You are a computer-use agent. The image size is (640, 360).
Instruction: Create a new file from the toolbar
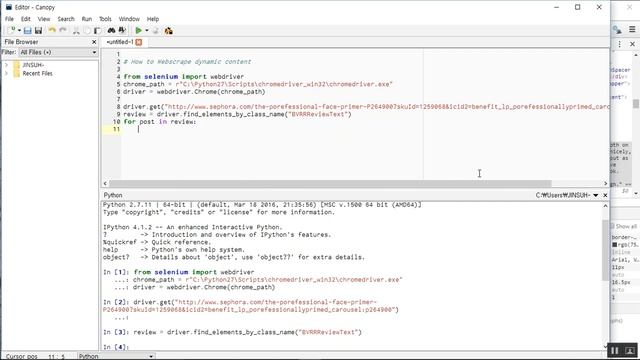11,31
